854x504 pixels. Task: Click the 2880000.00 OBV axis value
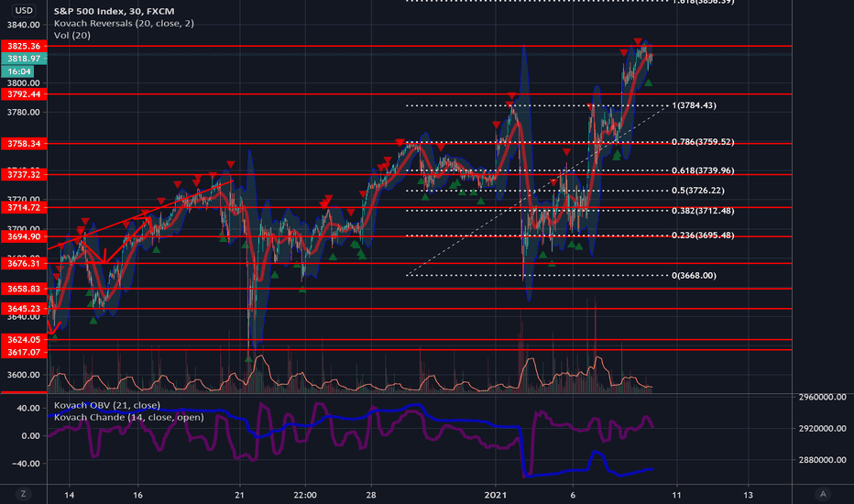click(x=823, y=460)
